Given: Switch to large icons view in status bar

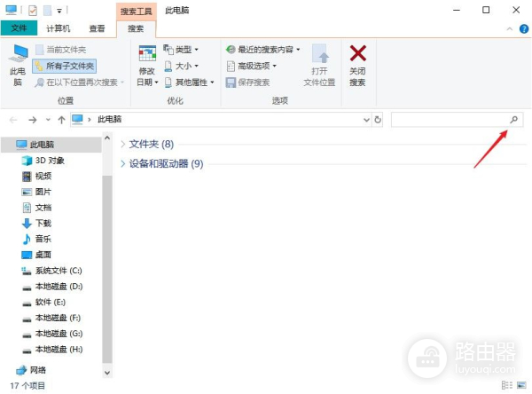Looking at the screenshot, I should coord(521,385).
